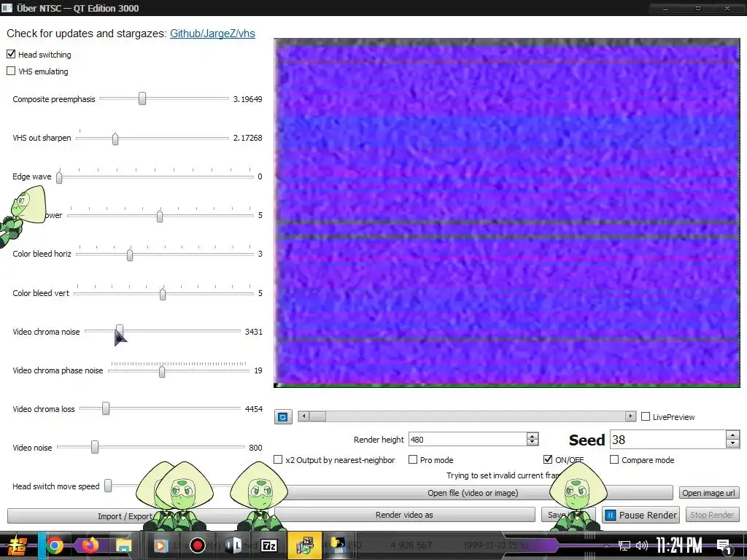Click the slider handle with value 5 beside the '...ower' label
The height and width of the screenshot is (560, 747).
coord(160,216)
